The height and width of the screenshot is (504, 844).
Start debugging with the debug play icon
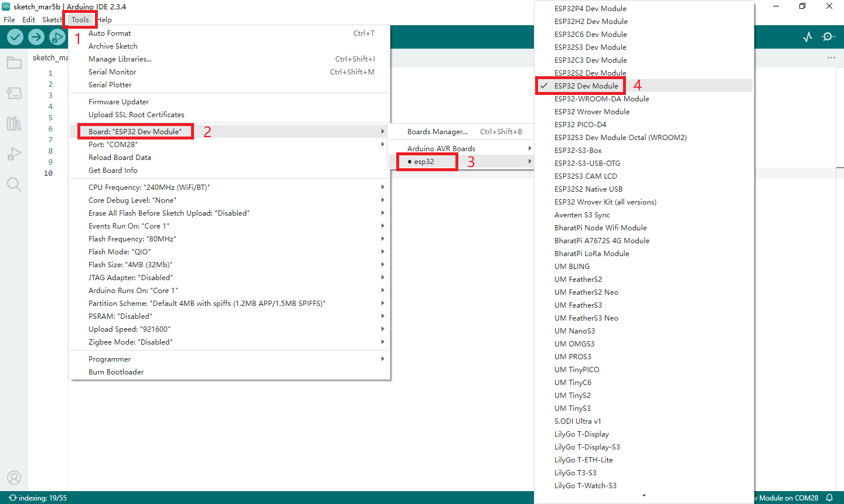coord(57,37)
